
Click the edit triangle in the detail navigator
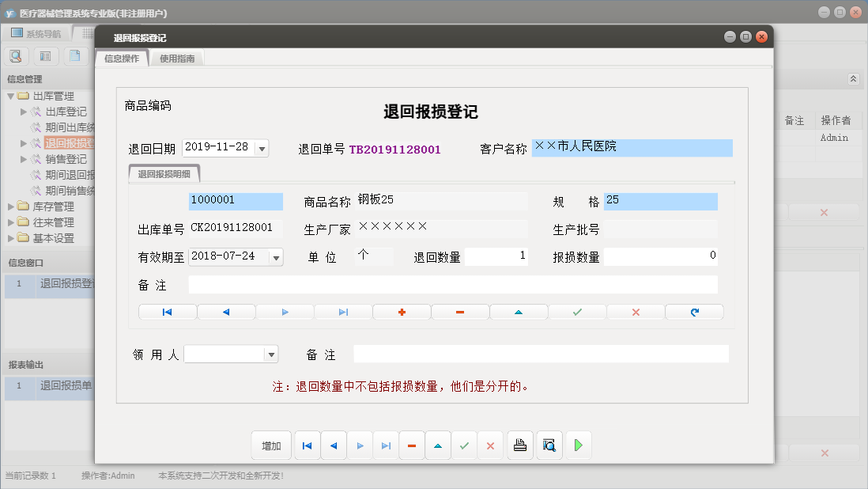coord(519,313)
